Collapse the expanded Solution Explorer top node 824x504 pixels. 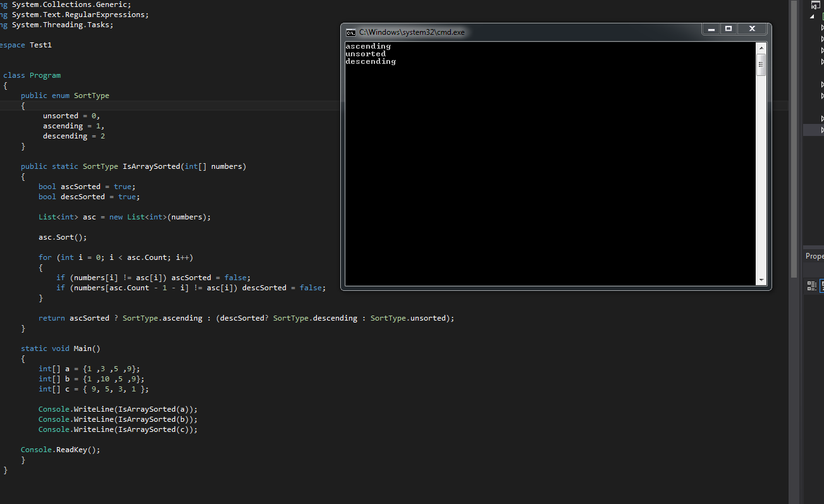point(812,16)
